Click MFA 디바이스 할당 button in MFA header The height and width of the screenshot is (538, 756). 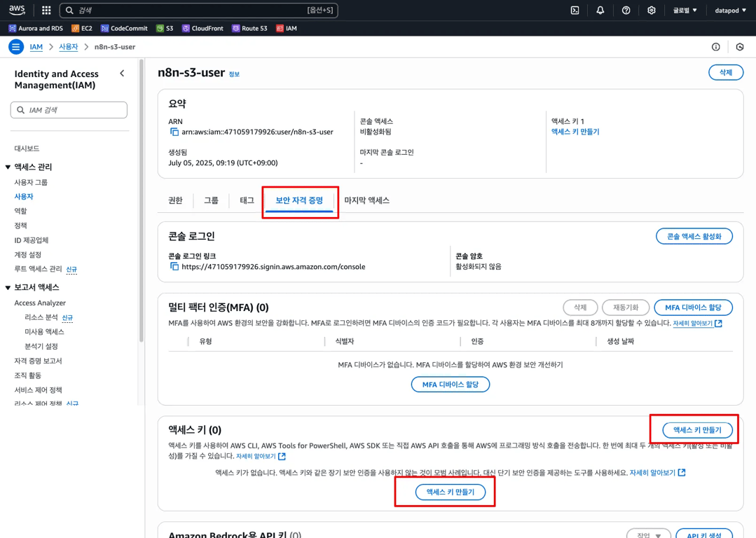[x=693, y=307]
